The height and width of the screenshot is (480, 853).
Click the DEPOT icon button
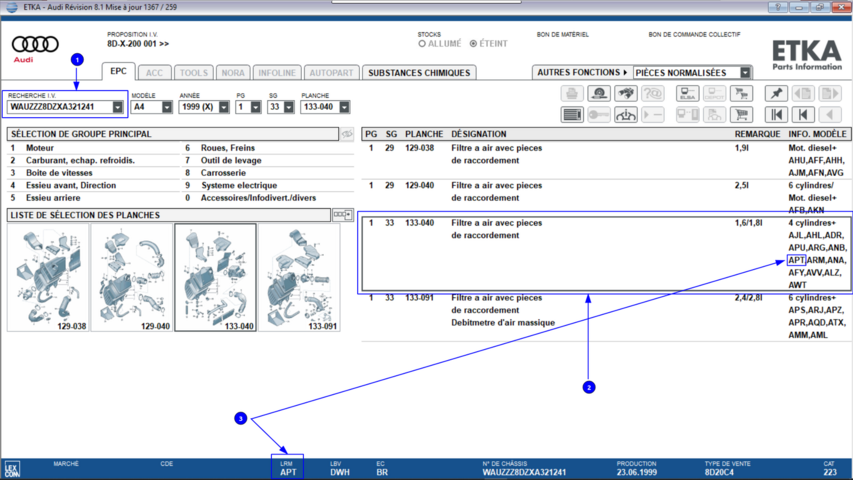[714, 94]
